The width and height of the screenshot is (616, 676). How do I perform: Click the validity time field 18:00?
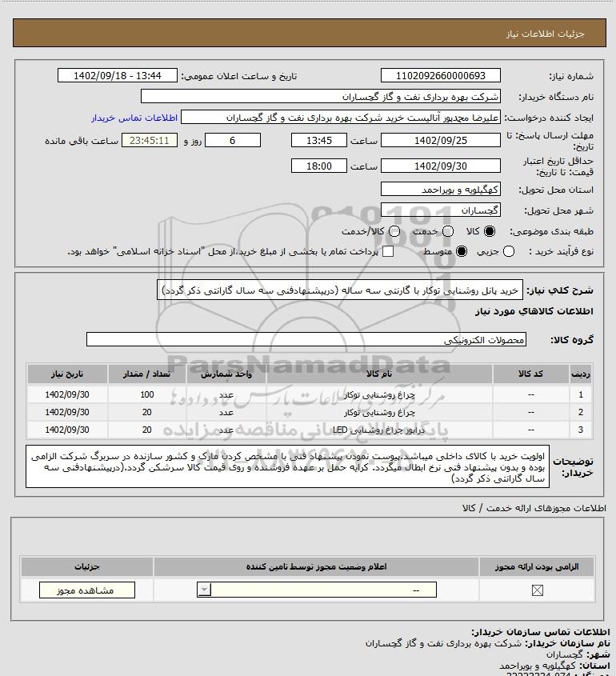(x=319, y=166)
